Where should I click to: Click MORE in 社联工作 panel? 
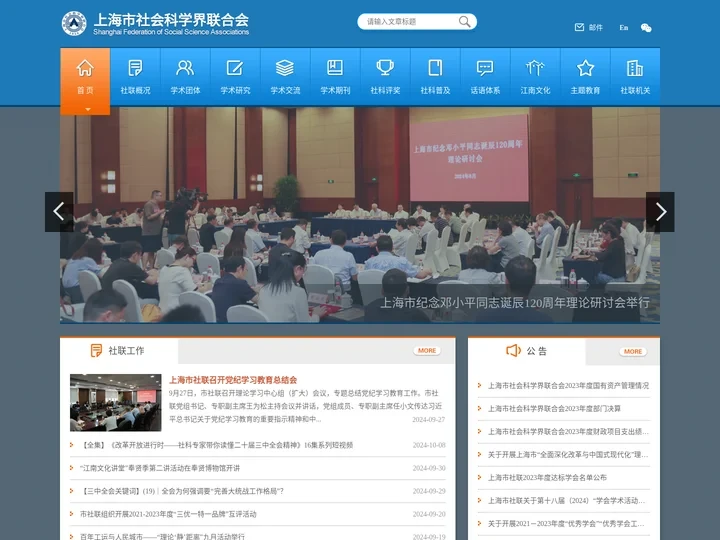(427, 351)
